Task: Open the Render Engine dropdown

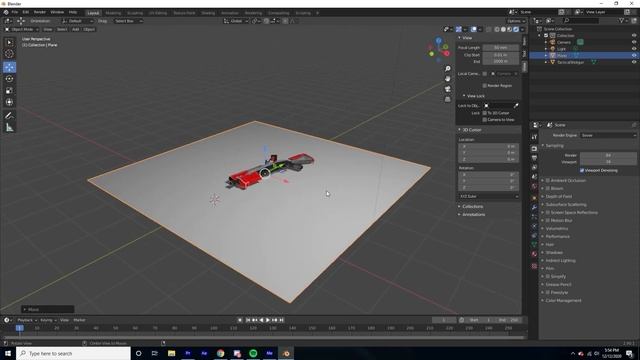Action: click(608, 136)
